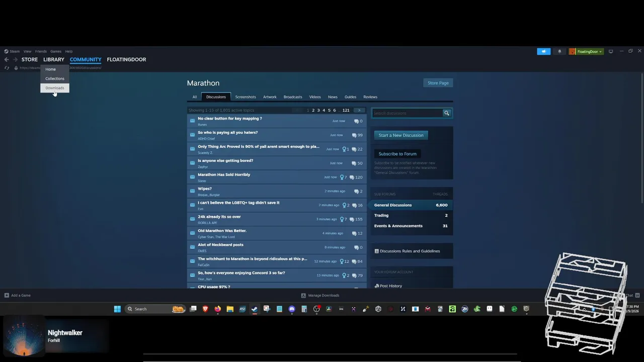Go to the STORE section

pyautogui.click(x=30, y=59)
